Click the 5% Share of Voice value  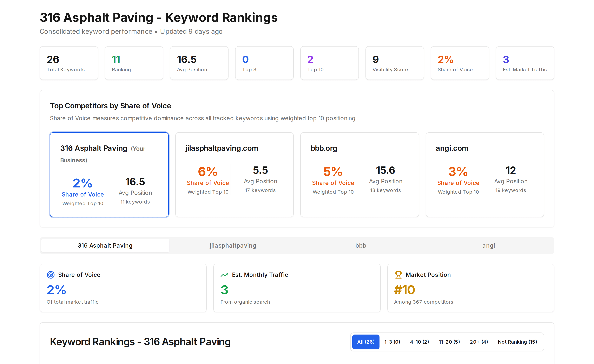[x=333, y=172]
